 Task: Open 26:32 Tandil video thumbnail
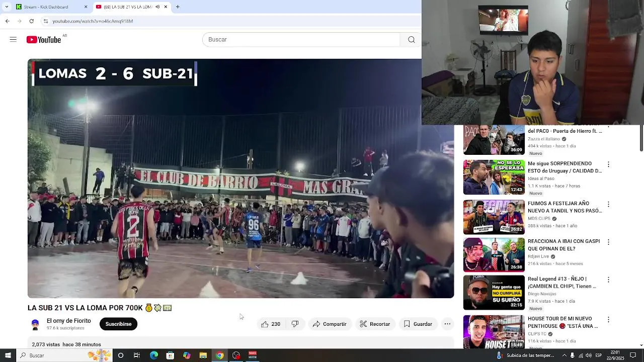(494, 217)
